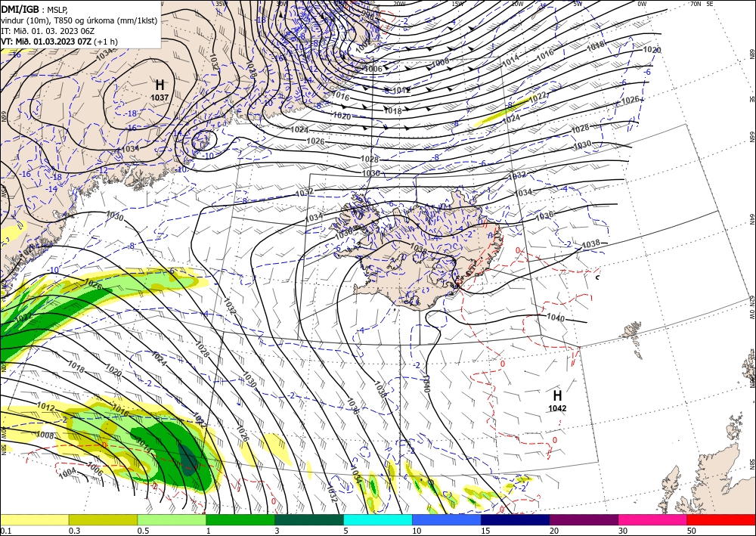Pick the cyan 5–10 legend swatch
Screen dimensions: 756x536
coord(378,519)
